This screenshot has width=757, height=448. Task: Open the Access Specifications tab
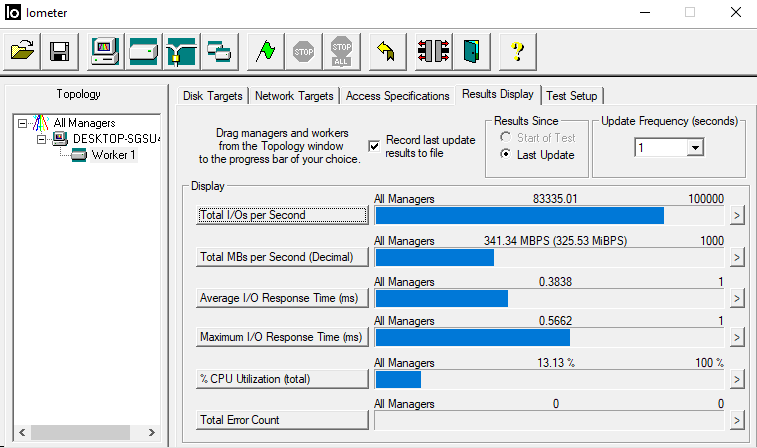click(397, 96)
